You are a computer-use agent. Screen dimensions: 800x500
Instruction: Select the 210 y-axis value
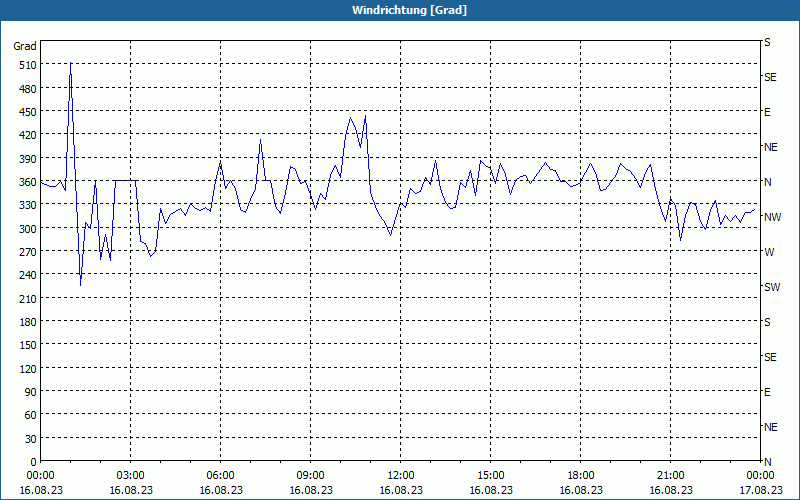(28, 299)
